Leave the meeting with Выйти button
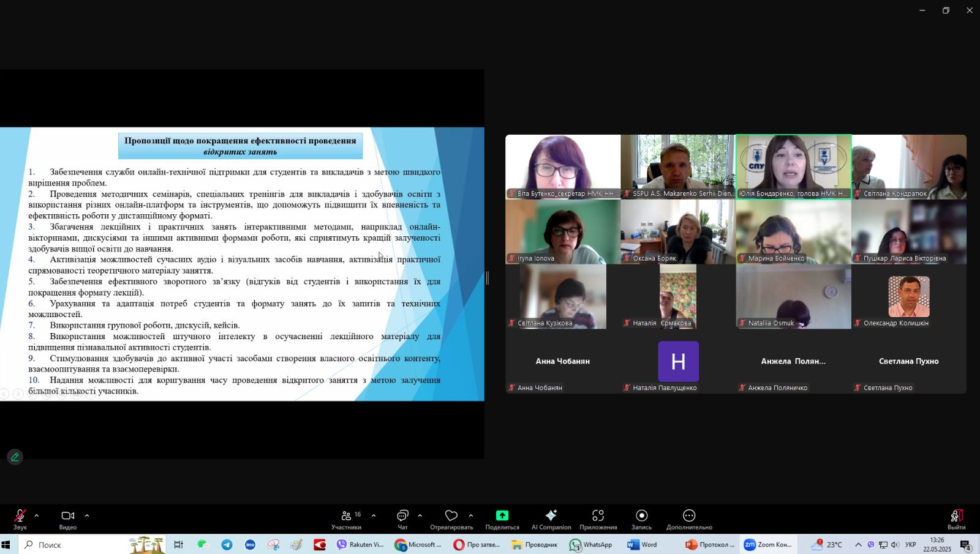The height and width of the screenshot is (554, 980). coord(956,518)
